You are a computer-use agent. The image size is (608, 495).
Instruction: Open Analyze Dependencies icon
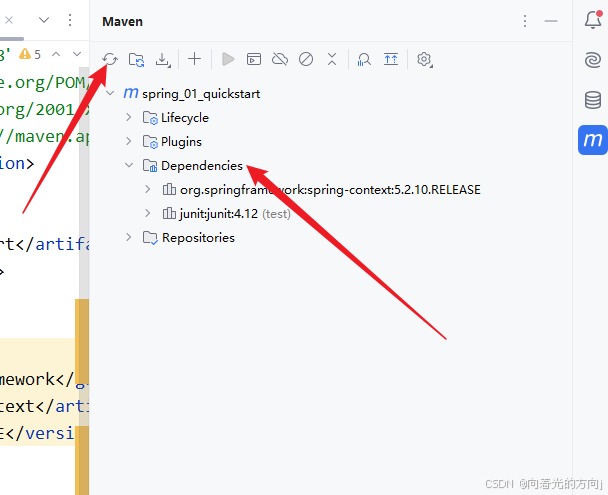point(364,59)
